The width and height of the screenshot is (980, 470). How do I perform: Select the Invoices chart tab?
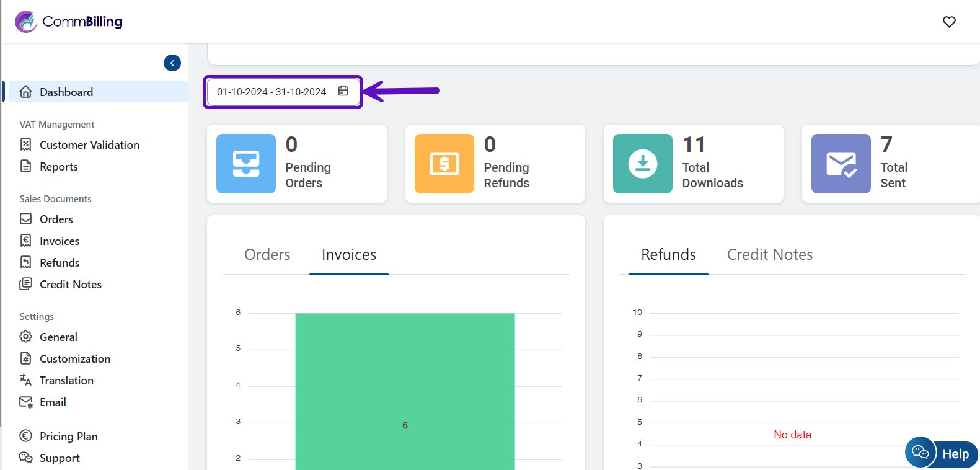pos(349,255)
